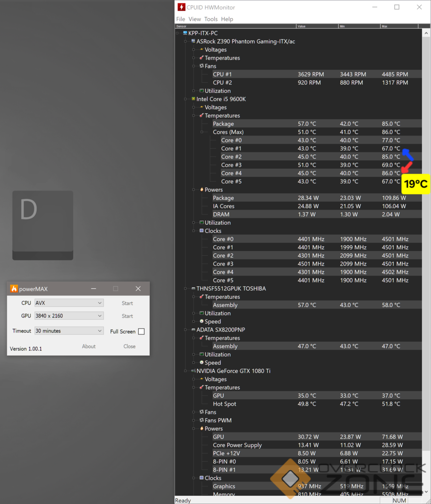The image size is (431, 504).
Task: Click the Close button in powerMAX
Action: 129,346
